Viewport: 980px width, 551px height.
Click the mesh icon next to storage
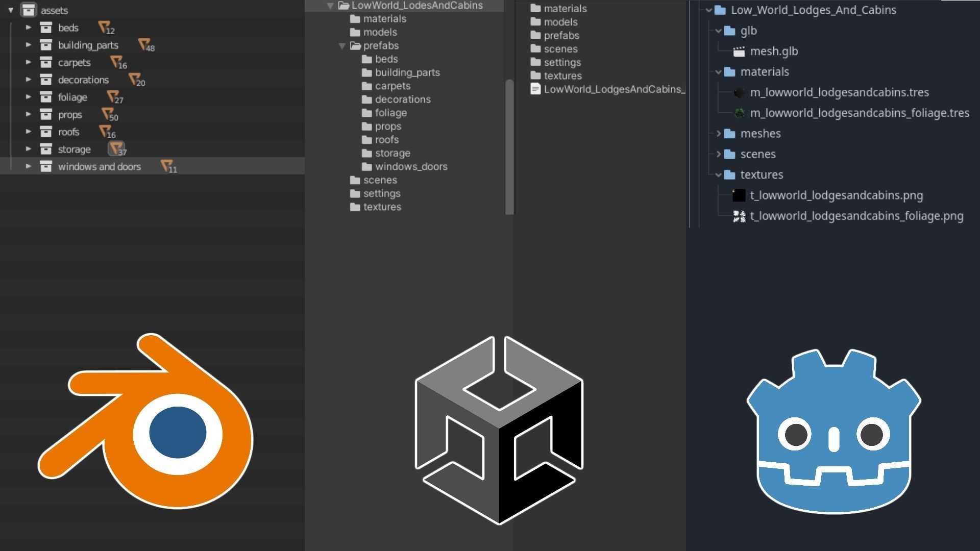[x=116, y=148]
